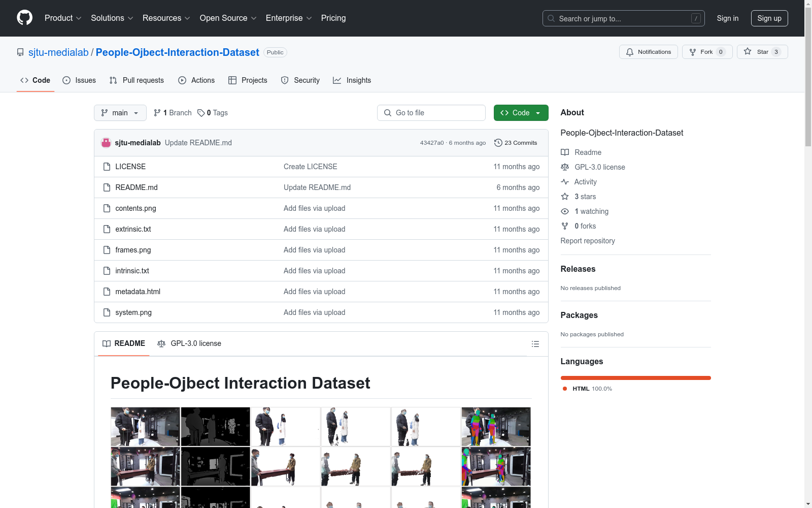This screenshot has height=508, width=812.
Task: Open the Actions tab
Action: point(196,80)
